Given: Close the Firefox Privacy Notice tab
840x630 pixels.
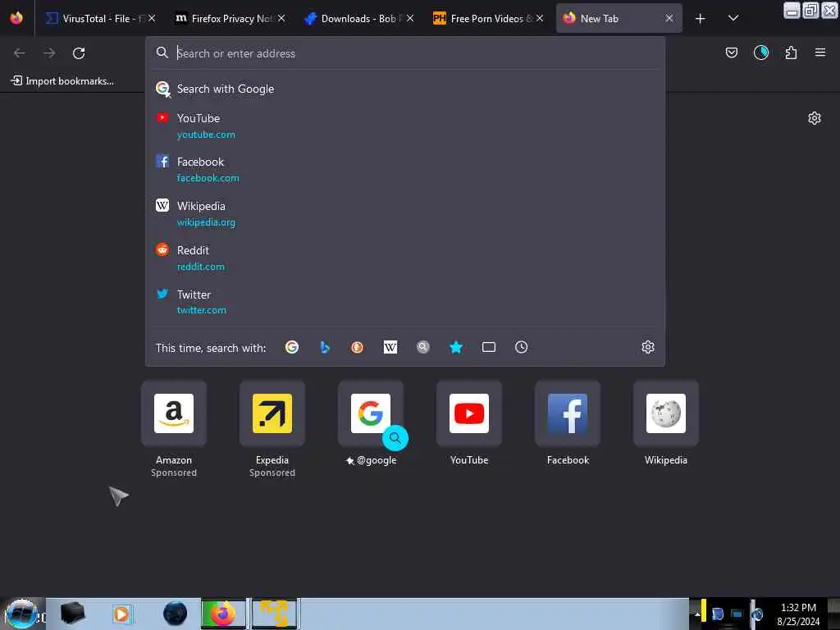Looking at the screenshot, I should pos(281,18).
